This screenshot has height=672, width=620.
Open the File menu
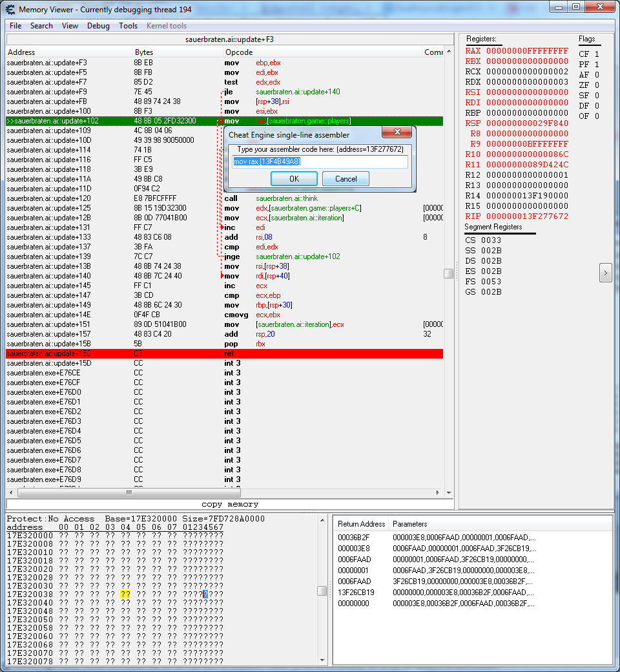pos(15,26)
